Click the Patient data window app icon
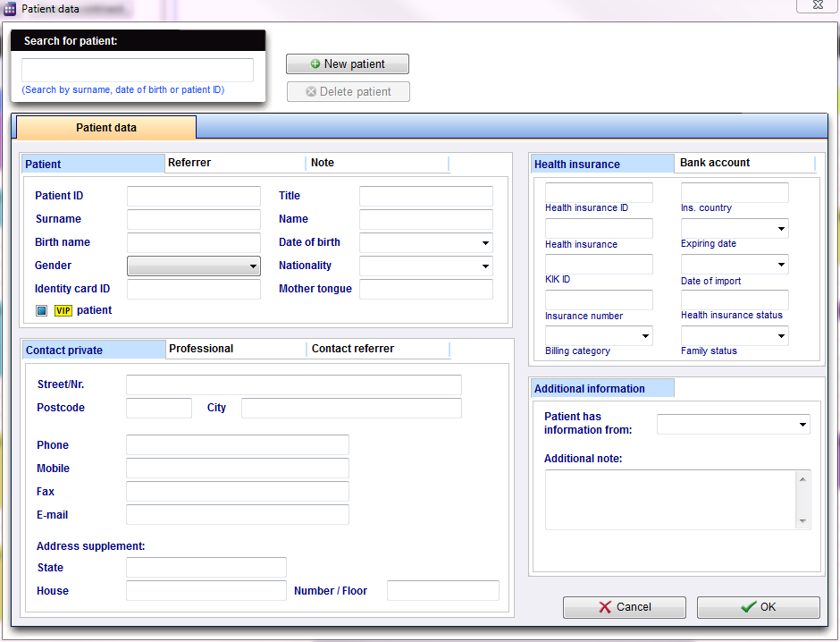The height and width of the screenshot is (642, 840). (x=10, y=9)
